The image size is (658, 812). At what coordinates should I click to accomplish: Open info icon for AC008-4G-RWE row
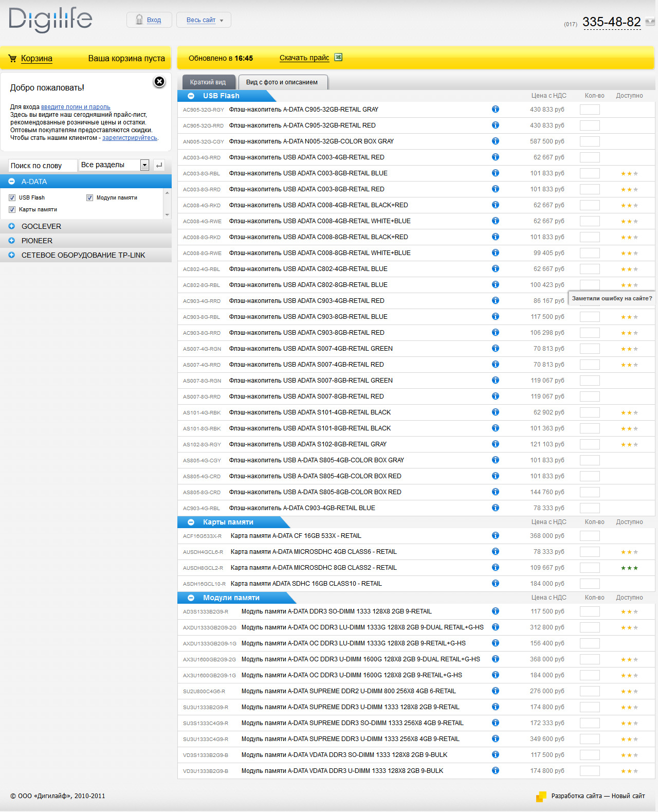point(496,221)
